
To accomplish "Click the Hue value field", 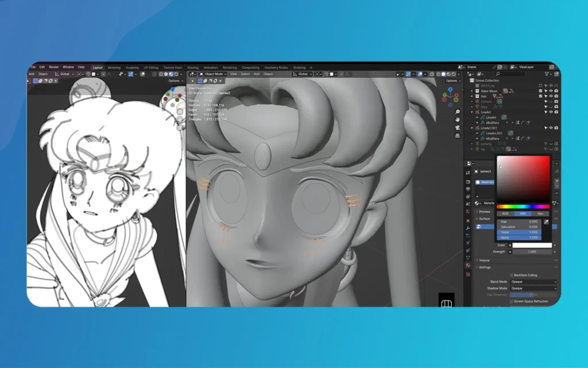I will click(x=519, y=222).
